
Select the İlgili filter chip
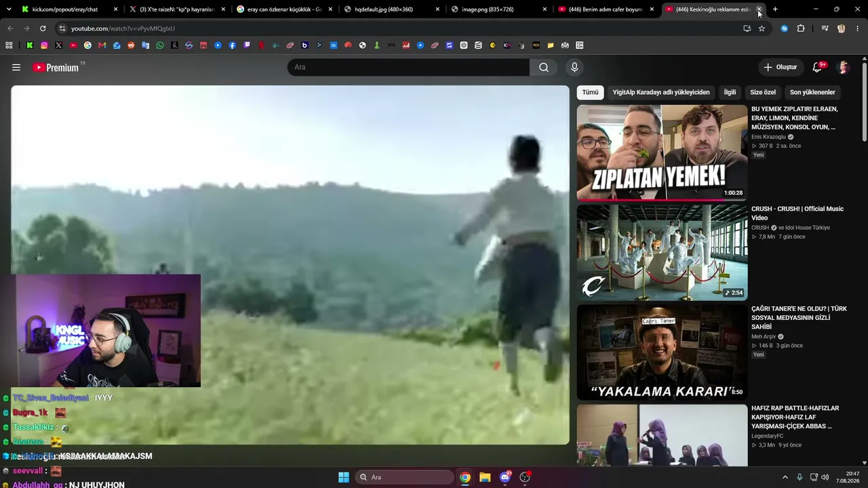730,92
